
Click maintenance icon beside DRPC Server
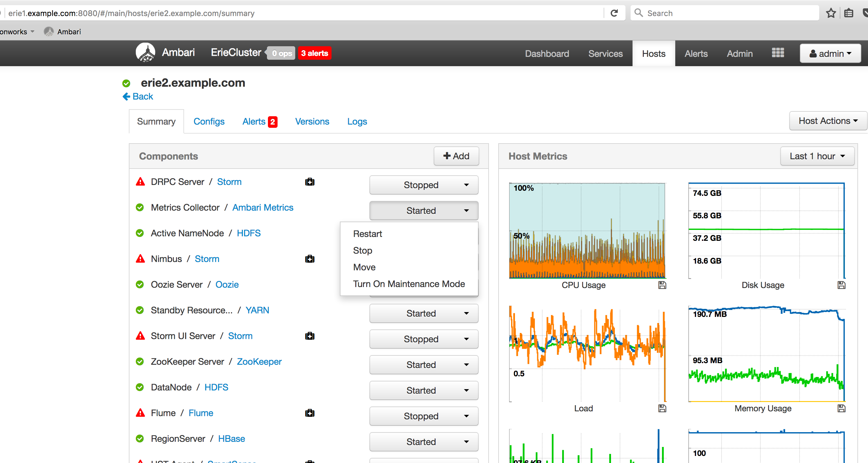pos(310,182)
